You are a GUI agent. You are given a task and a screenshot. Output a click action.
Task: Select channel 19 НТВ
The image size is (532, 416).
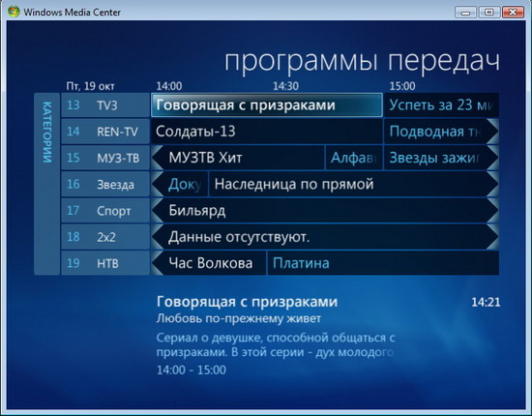(105, 263)
